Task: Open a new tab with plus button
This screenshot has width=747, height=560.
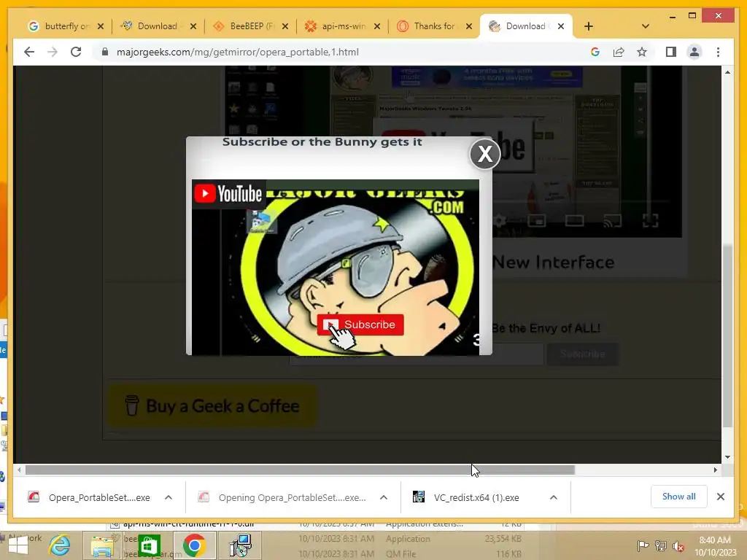Action: 589,26
